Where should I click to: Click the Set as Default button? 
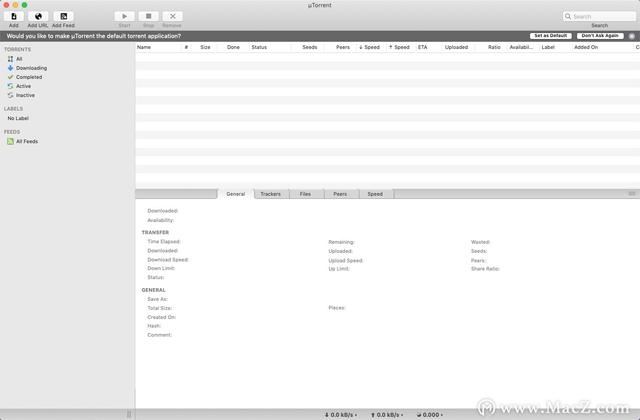point(551,36)
